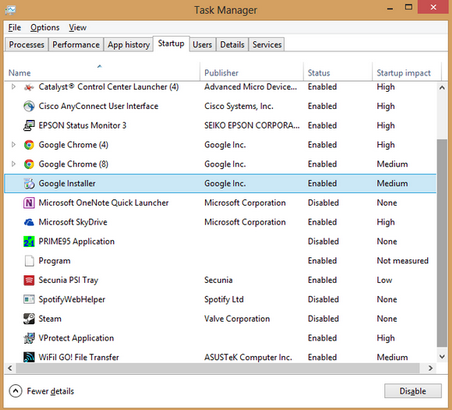Expand the Google Chrome (8) group

[x=13, y=164]
